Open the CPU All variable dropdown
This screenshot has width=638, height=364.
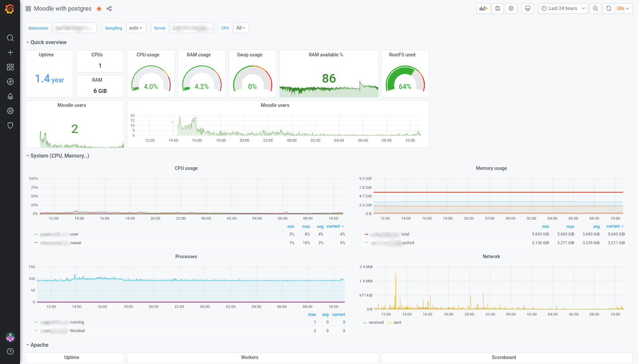click(x=241, y=28)
